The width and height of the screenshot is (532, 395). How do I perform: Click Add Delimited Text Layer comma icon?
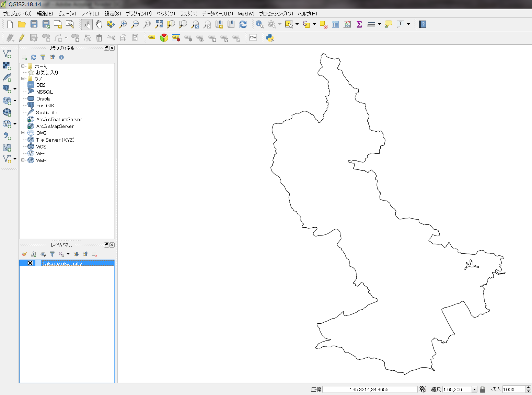point(7,136)
